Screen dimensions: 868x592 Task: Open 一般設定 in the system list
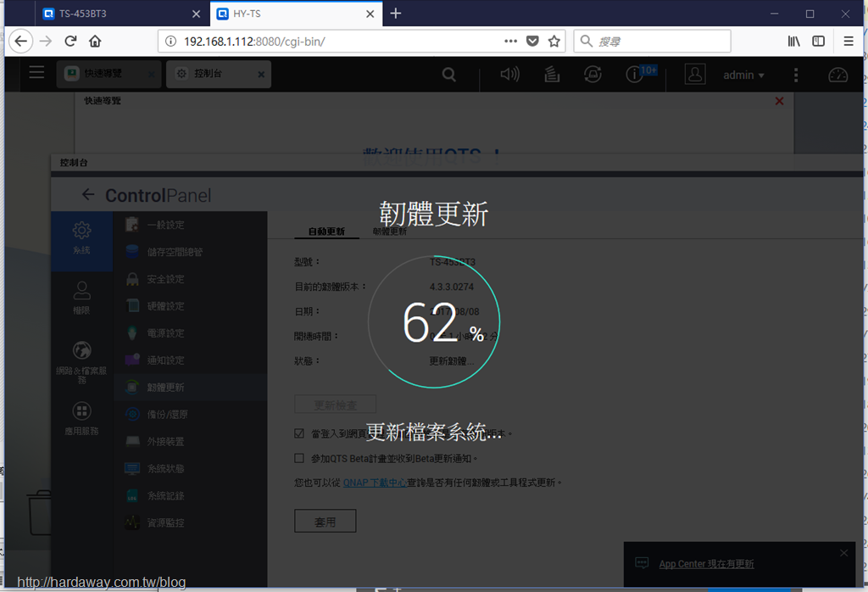pos(190,225)
